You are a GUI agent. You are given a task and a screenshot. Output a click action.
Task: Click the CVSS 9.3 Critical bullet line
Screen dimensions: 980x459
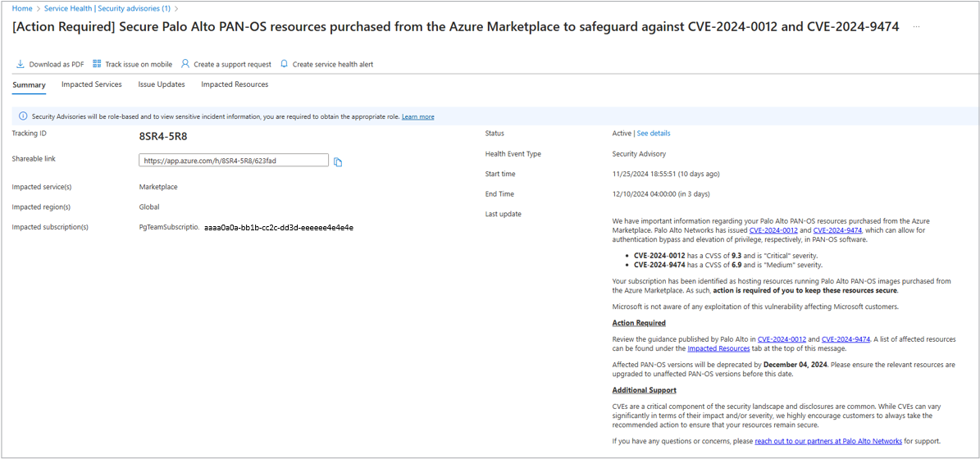pos(727,256)
